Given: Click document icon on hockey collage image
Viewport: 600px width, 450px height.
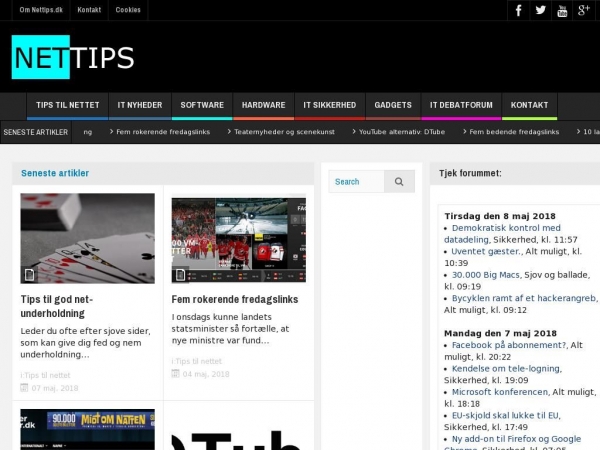Looking at the screenshot, I should click(180, 275).
